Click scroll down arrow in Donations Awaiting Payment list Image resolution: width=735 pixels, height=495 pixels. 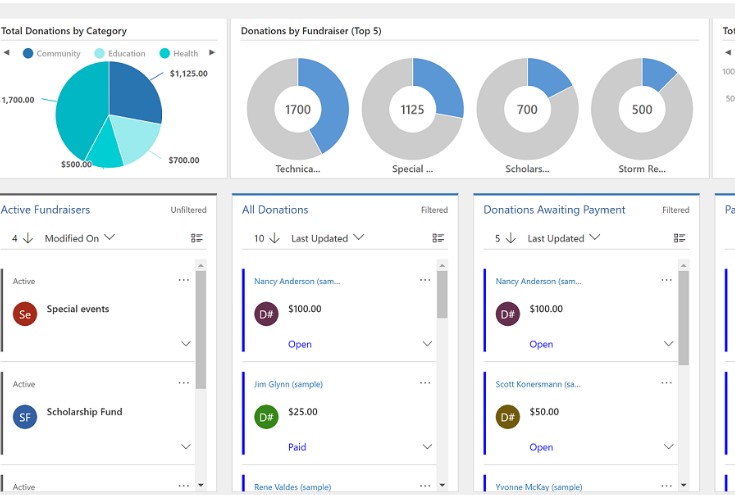click(x=683, y=485)
